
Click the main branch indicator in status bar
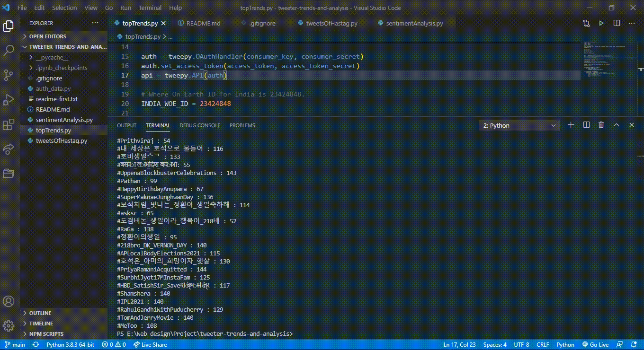coord(15,345)
